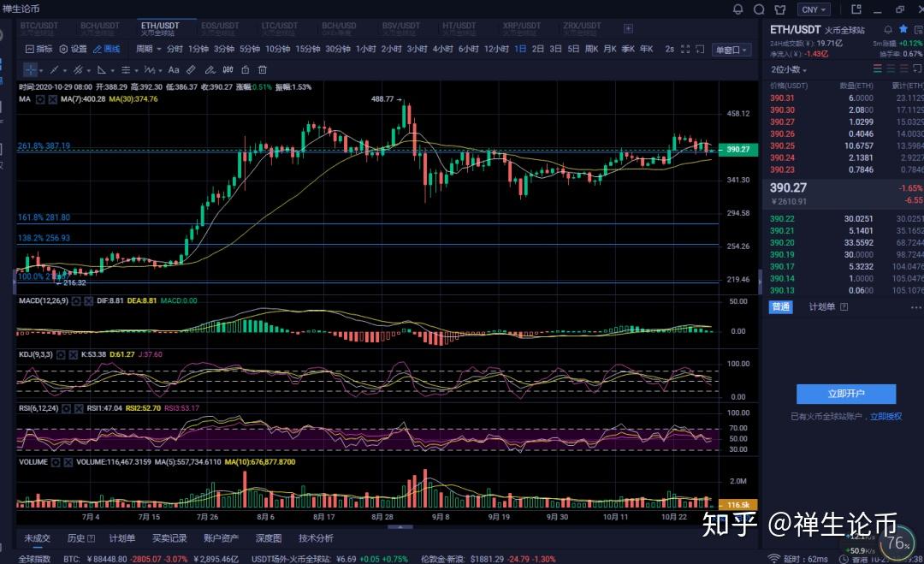This screenshot has width=924, height=564.
Task: Remove the MACD indicator with its X
Action: (x=88, y=301)
